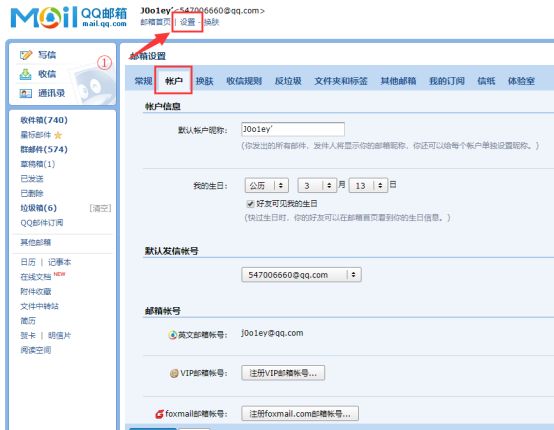Click the red foxmail logo icon
This screenshot has height=430, width=554.
click(159, 413)
